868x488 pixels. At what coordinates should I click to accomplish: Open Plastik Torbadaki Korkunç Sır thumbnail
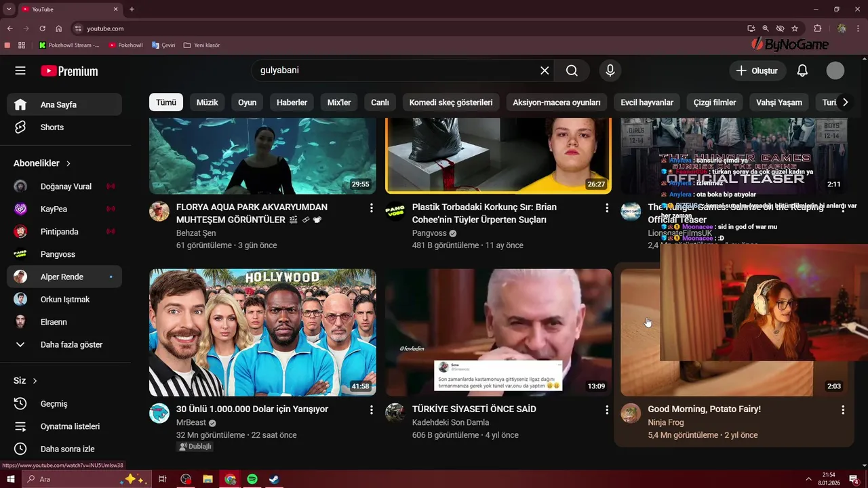pos(498,156)
